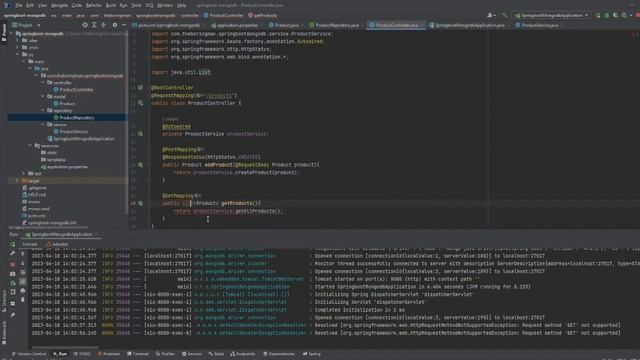The height and width of the screenshot is (360, 640).
Task: Collapse the model package folder
Action: 43,96
